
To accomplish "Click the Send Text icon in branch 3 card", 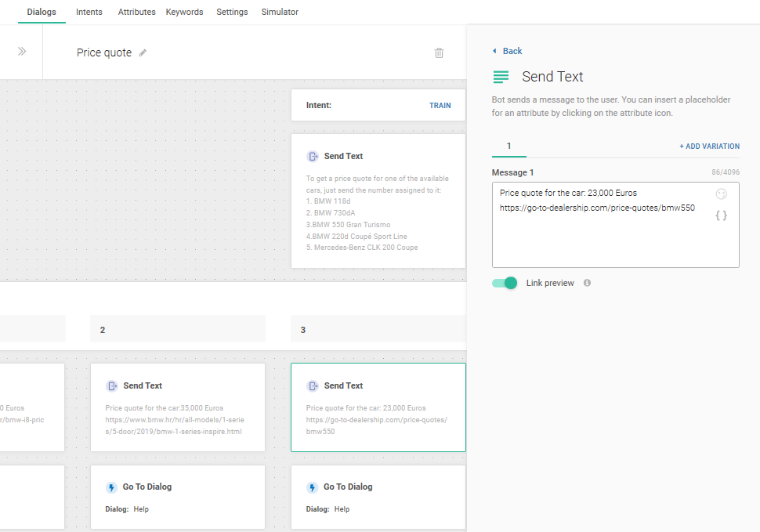I will (313, 386).
